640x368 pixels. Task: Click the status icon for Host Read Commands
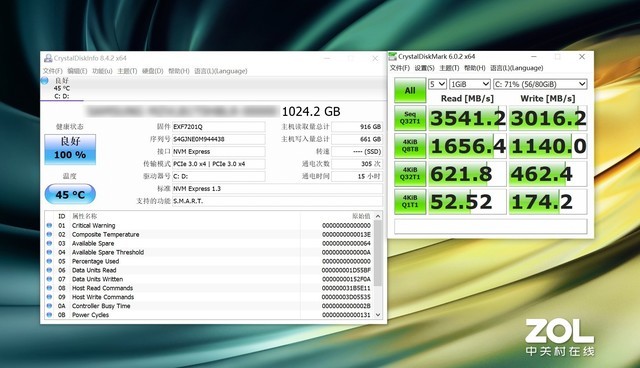click(49, 288)
